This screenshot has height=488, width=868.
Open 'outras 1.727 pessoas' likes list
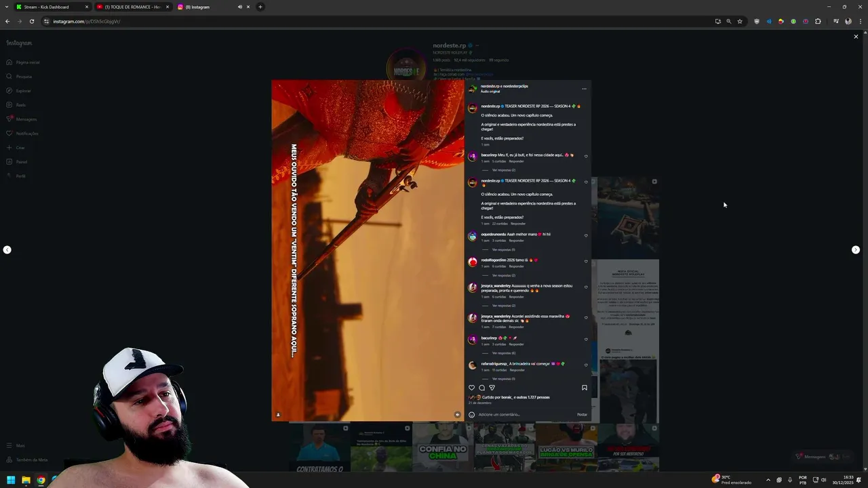(x=534, y=397)
